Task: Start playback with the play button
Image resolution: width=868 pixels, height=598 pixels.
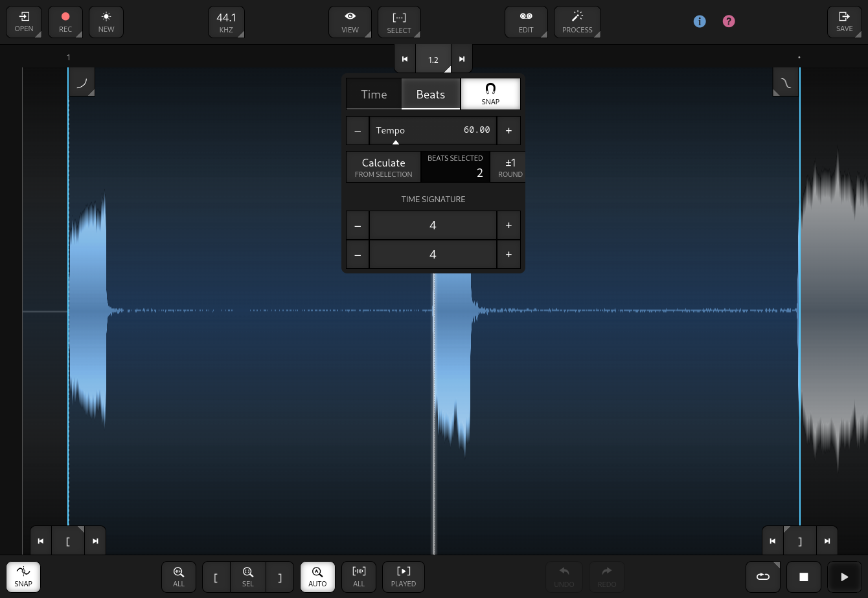Action: [x=845, y=576]
